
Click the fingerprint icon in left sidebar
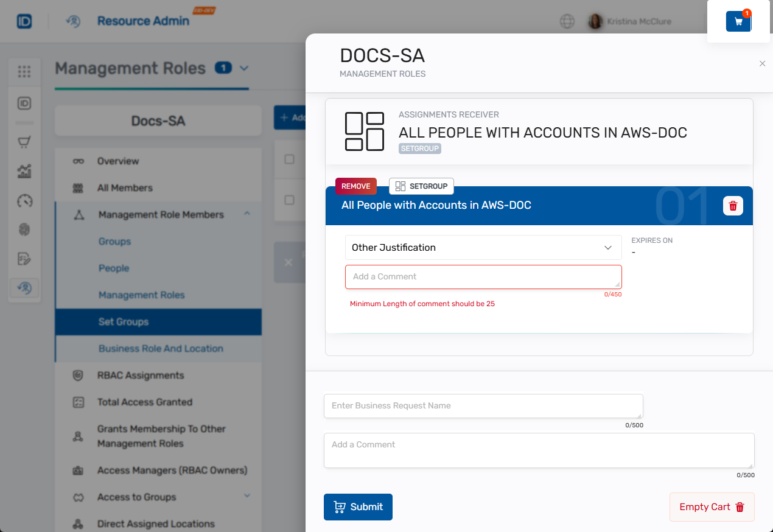24,229
